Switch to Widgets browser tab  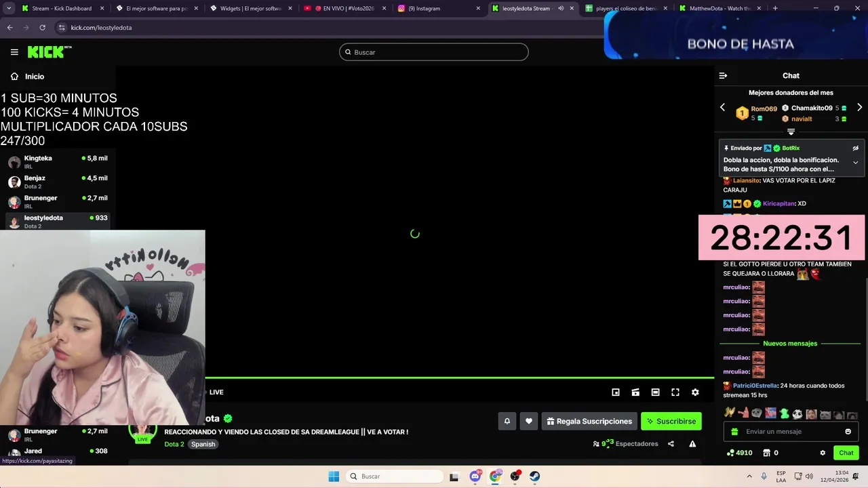[x=250, y=8]
